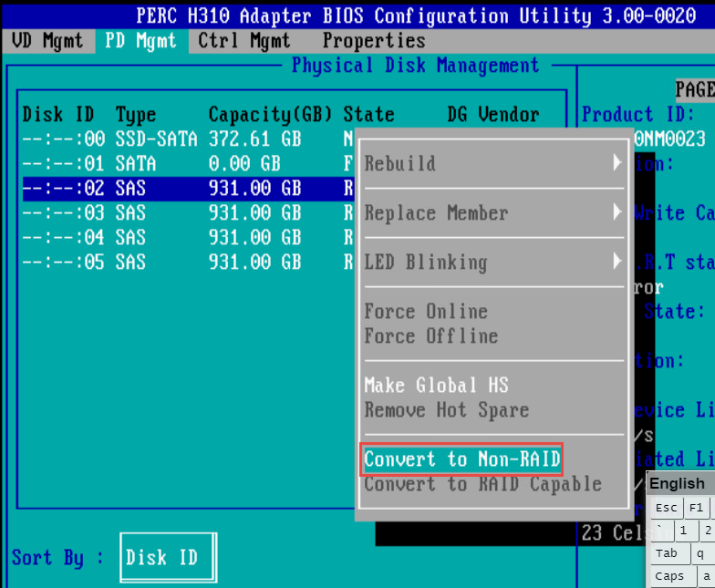Expand Rebuild submenu arrow

617,162
